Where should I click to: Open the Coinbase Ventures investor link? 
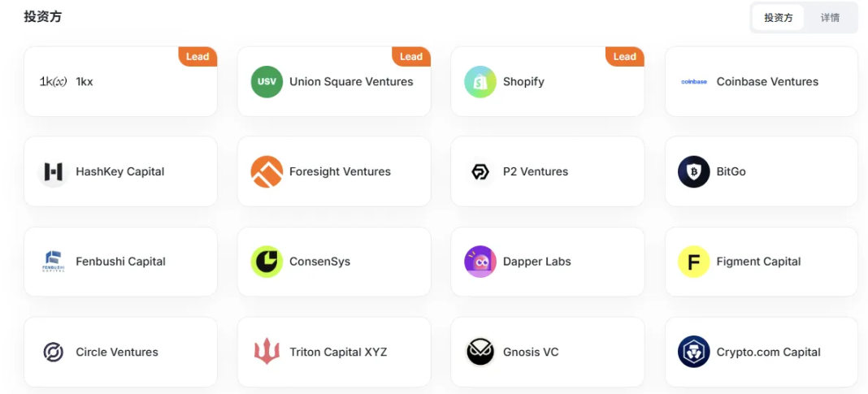[x=767, y=82]
